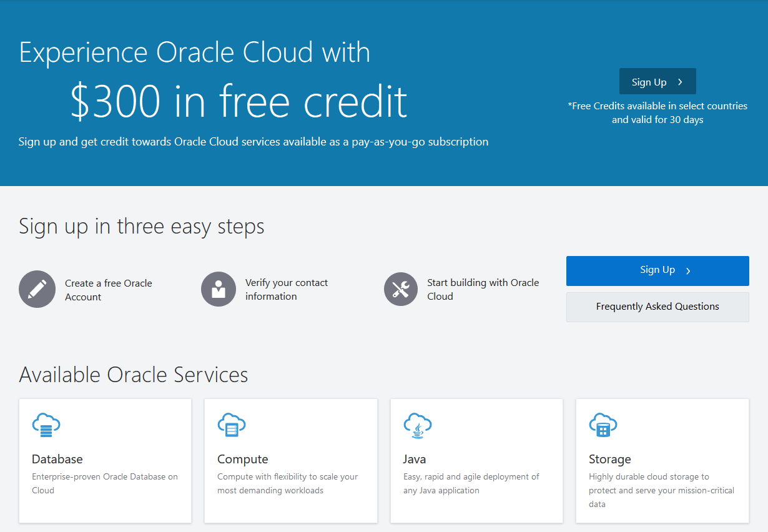Click the contact verification badge icon
The width and height of the screenshot is (768, 532).
click(218, 289)
